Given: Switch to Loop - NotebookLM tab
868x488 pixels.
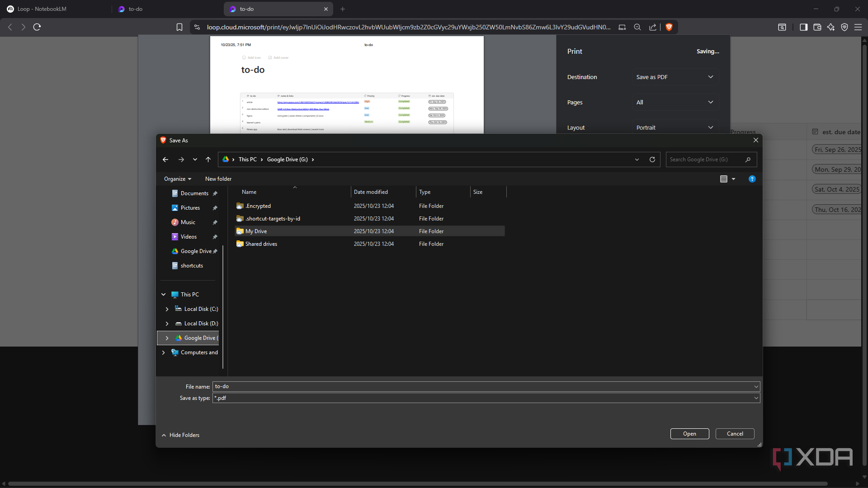Looking at the screenshot, I should click(55, 9).
